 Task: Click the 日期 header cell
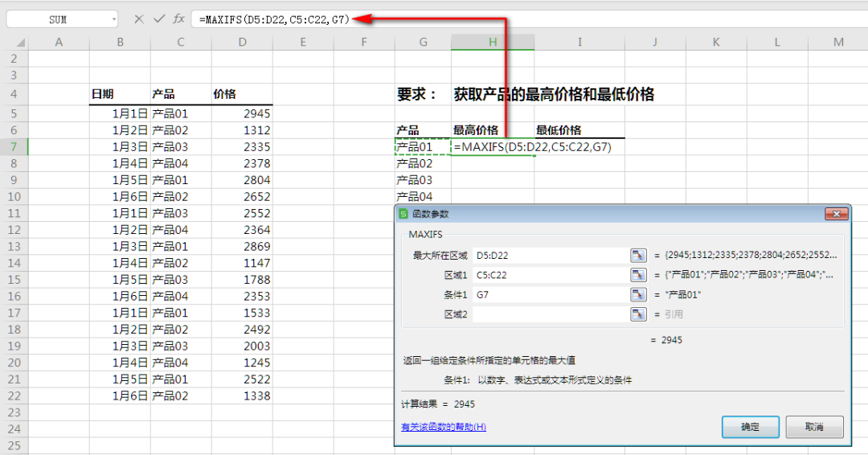tap(120, 94)
